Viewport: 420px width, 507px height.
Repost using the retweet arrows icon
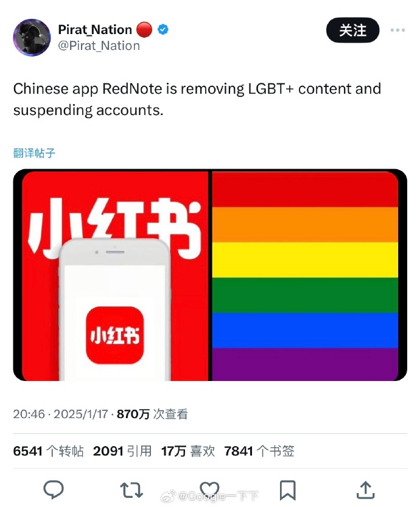click(131, 490)
